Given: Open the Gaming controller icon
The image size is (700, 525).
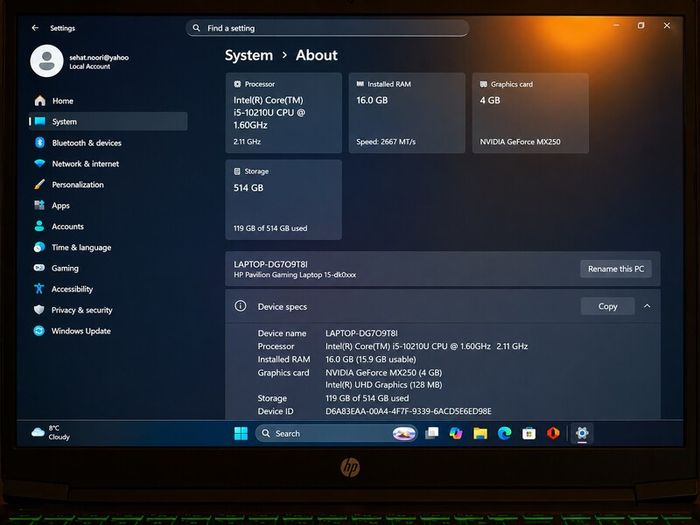Looking at the screenshot, I should pos(39,268).
